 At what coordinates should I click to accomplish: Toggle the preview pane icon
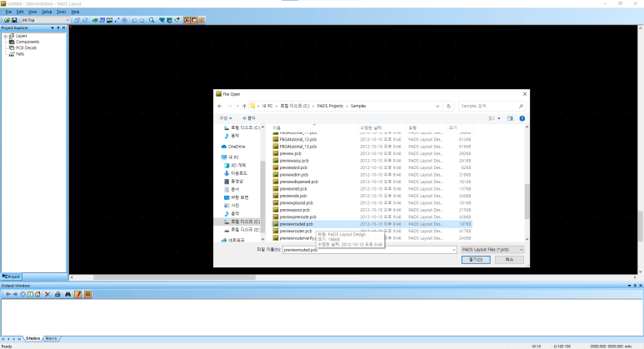click(x=510, y=118)
